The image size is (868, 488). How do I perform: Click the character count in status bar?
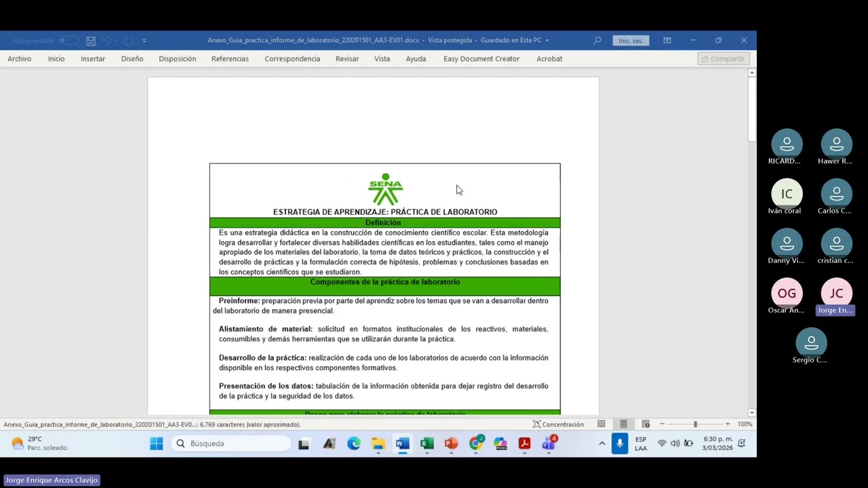click(250, 425)
